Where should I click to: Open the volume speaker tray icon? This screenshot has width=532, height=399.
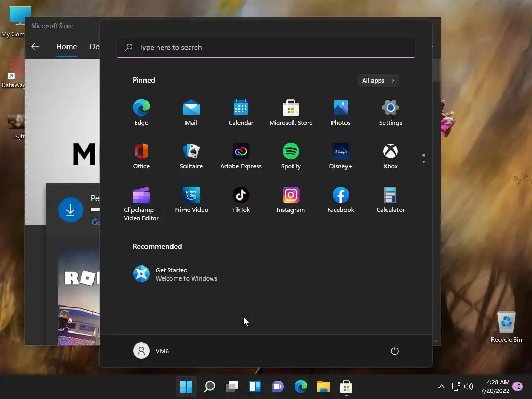point(469,387)
